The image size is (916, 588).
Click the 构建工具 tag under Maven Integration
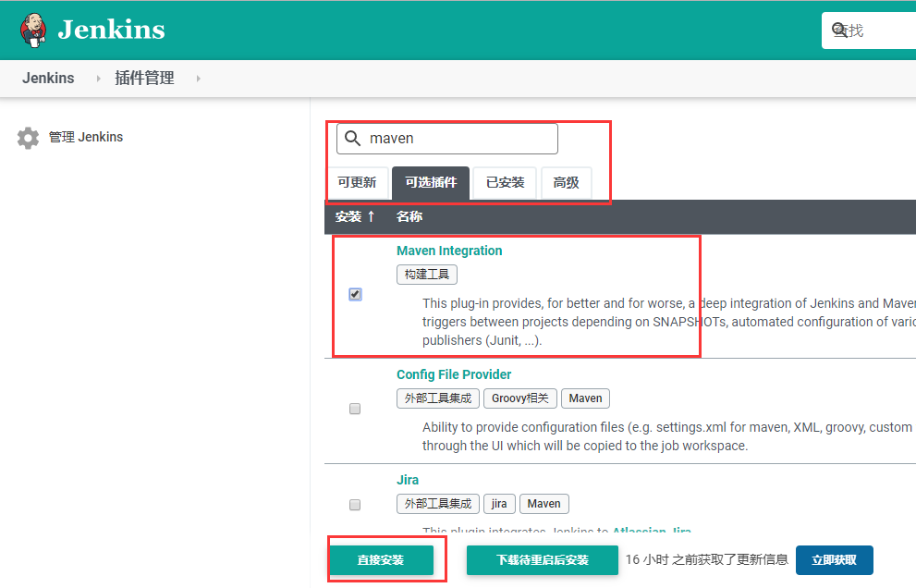click(x=427, y=275)
